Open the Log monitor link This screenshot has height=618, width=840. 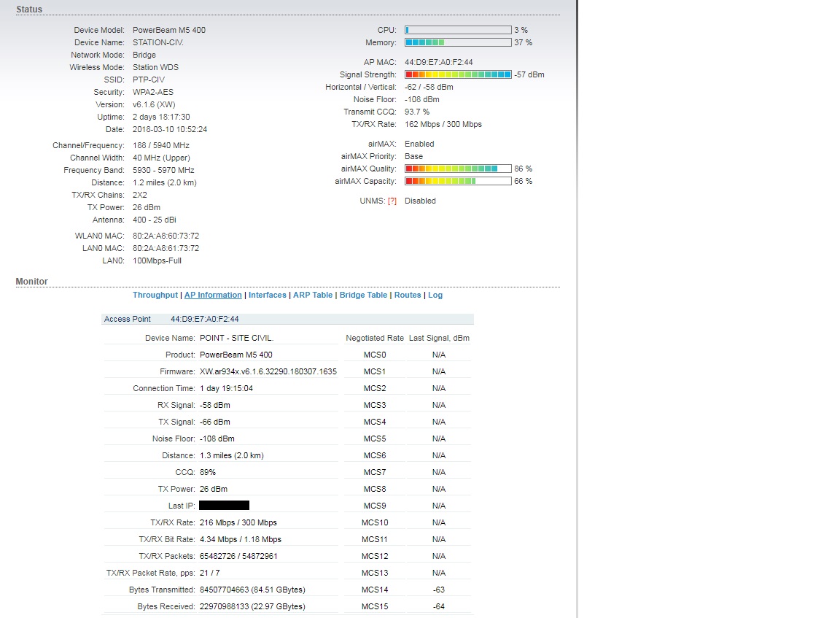click(x=435, y=295)
